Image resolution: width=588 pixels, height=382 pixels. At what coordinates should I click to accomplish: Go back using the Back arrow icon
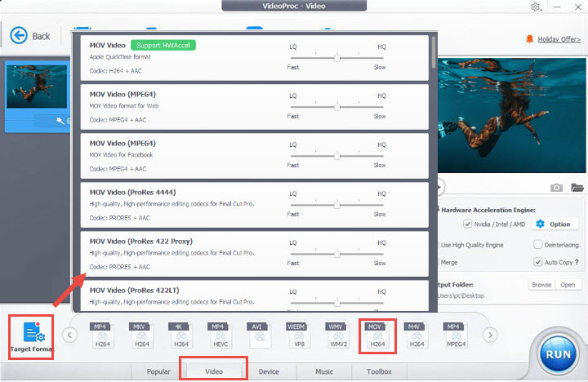pyautogui.click(x=19, y=36)
